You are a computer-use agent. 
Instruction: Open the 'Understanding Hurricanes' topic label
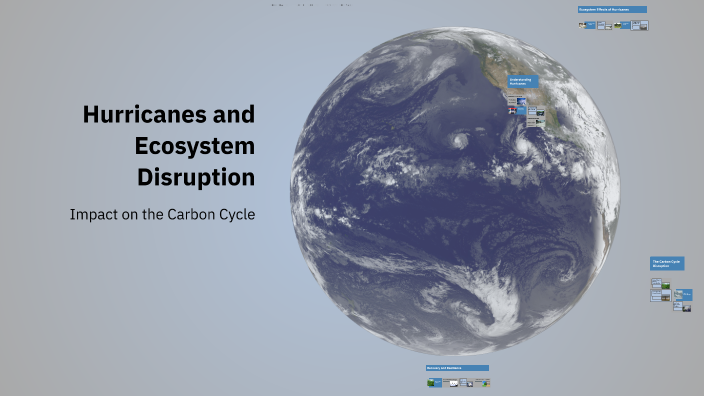pos(523,81)
